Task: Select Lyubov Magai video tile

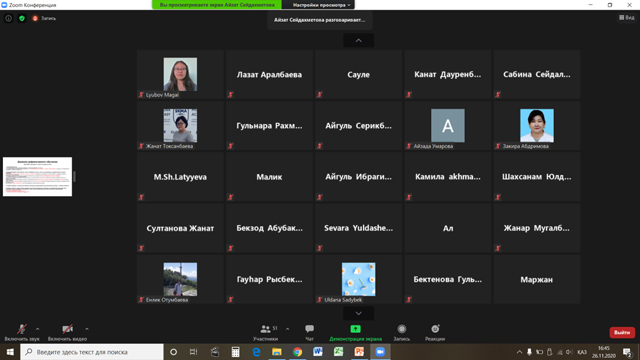Action: (x=180, y=74)
